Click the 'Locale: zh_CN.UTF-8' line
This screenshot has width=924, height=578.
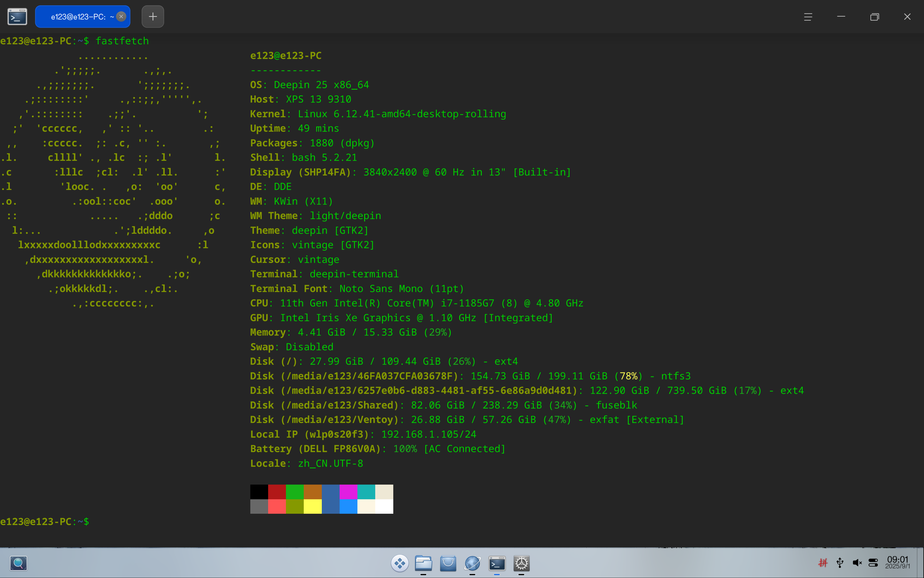point(307,463)
